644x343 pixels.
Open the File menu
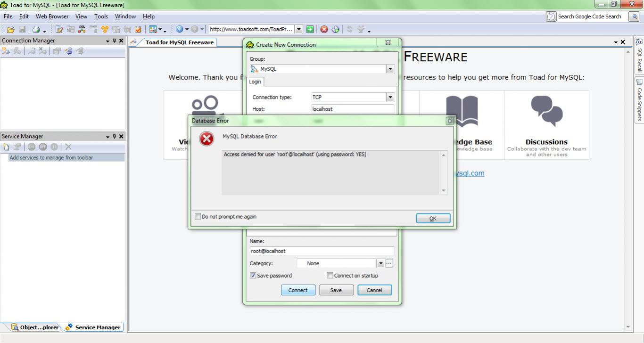tap(8, 16)
